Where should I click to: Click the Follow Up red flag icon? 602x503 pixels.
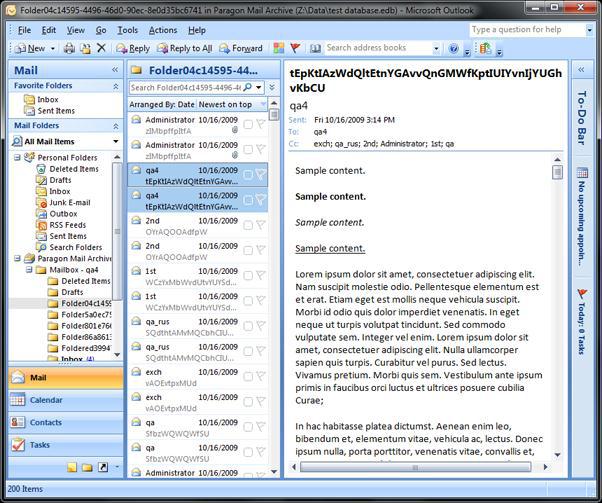click(x=295, y=48)
